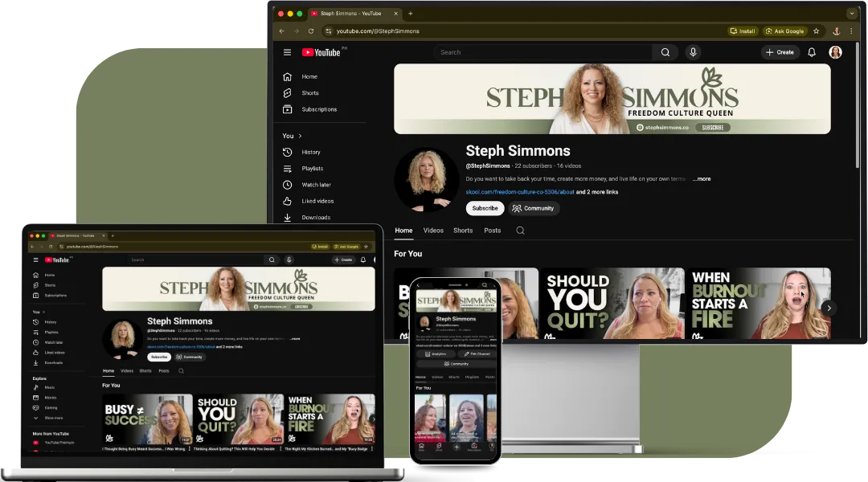Start voice search with the monitor's microphone icon
This screenshot has height=482, width=868.
coord(693,52)
